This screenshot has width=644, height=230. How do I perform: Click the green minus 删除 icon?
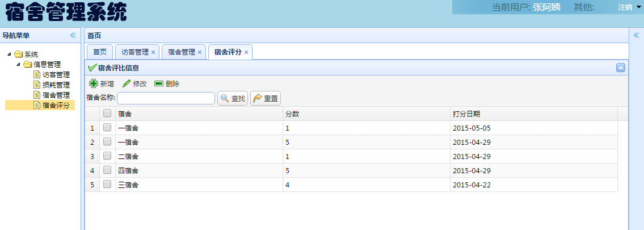tap(159, 83)
